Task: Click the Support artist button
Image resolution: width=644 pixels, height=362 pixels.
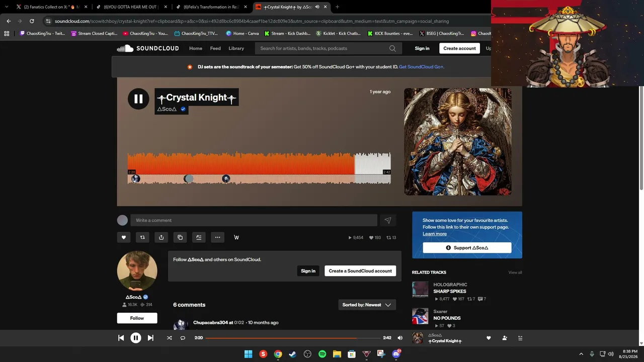Action: pyautogui.click(x=467, y=248)
